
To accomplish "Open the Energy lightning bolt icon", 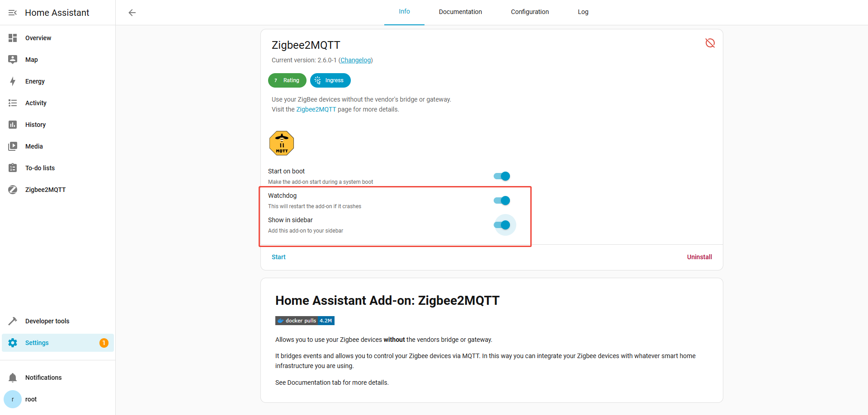I will coord(13,81).
